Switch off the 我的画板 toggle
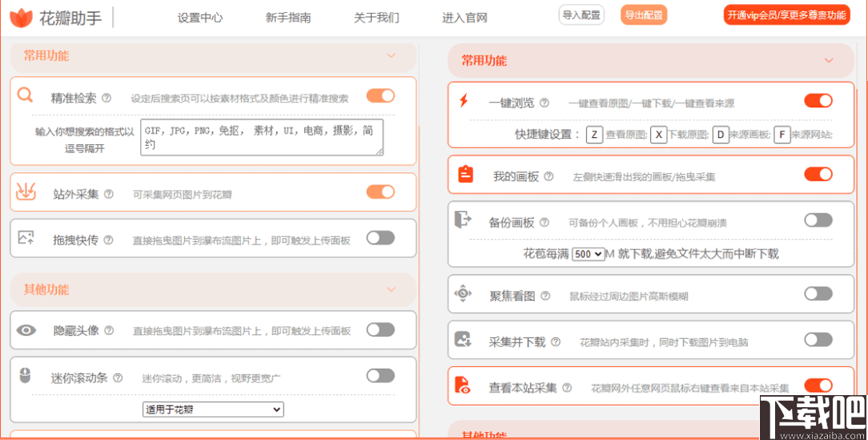 [818, 174]
